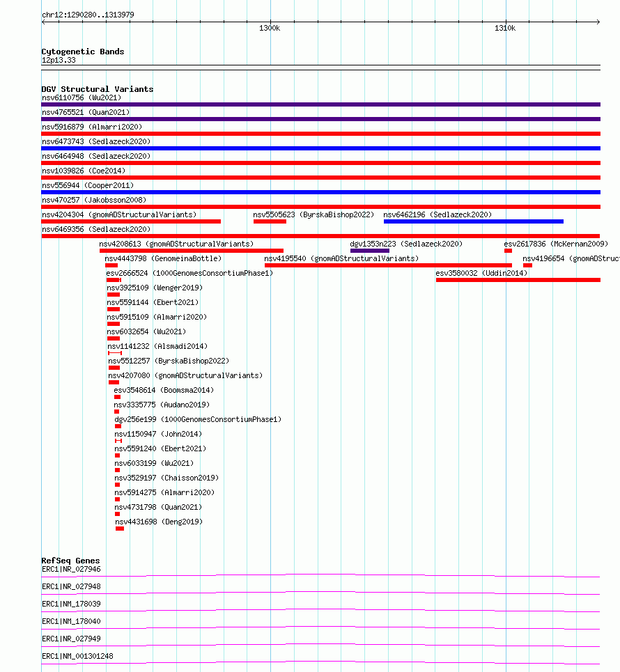The height and width of the screenshot is (672, 620).
Task: Select the blue bar for nsv6462196
Action: [474, 221]
